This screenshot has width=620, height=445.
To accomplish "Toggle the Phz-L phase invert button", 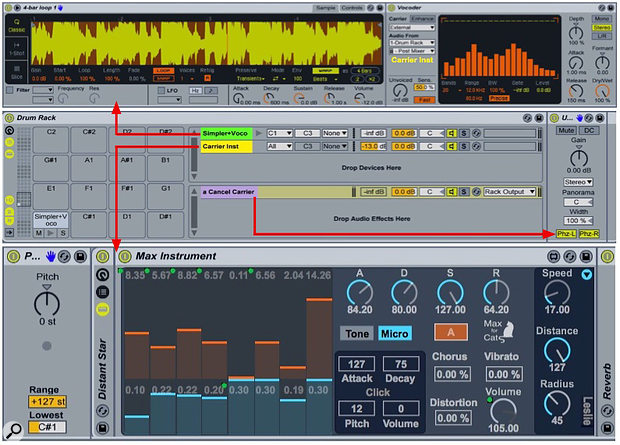I will 566,234.
